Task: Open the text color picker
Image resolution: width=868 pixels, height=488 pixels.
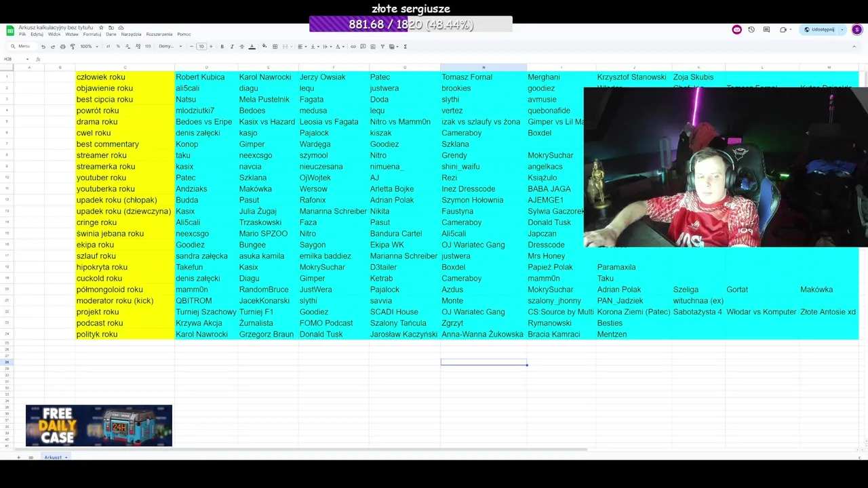Action: tap(252, 47)
